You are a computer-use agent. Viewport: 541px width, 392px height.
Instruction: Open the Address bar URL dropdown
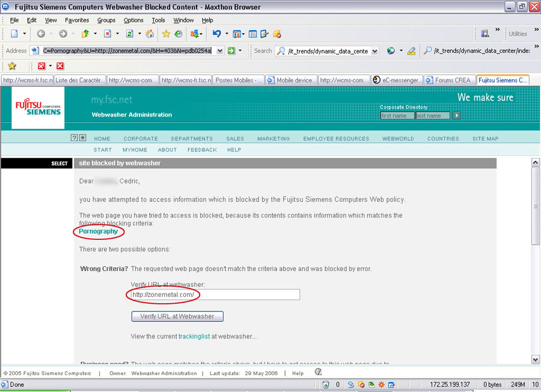coord(220,51)
